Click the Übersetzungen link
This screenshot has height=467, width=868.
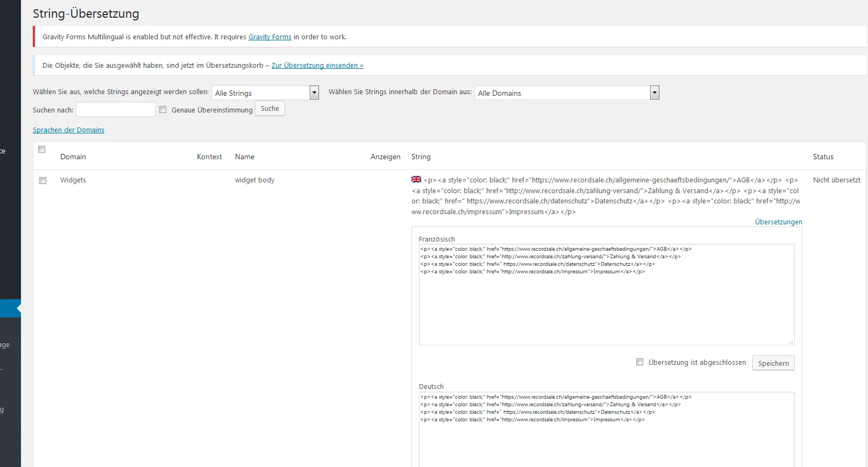(x=778, y=222)
